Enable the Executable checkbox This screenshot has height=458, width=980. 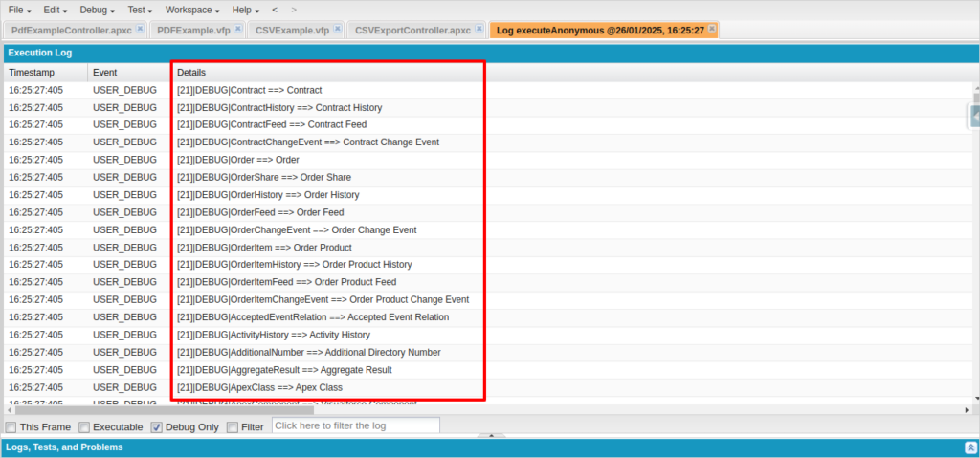[84, 427]
